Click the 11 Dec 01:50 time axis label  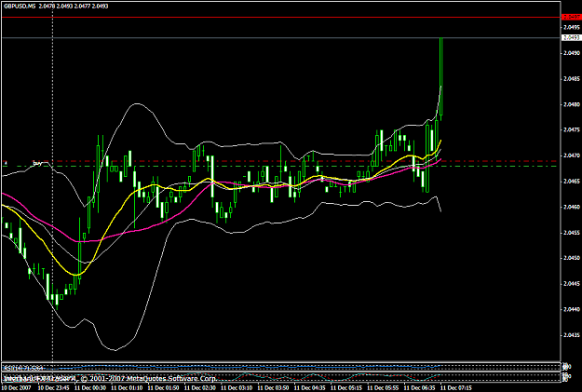[x=163, y=388]
